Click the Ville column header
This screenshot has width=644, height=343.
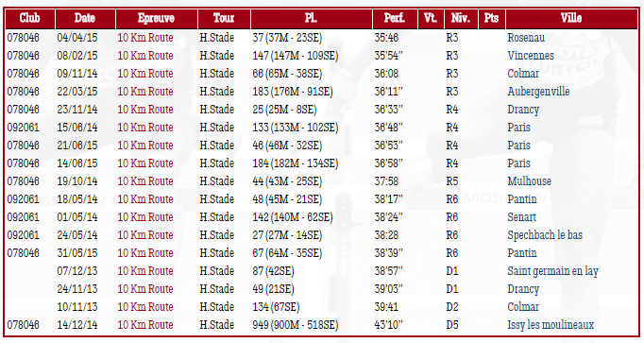[571, 19]
